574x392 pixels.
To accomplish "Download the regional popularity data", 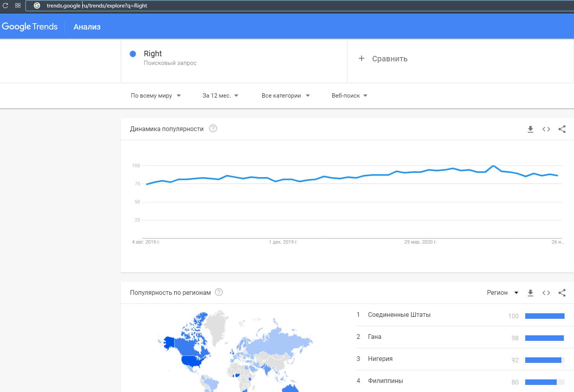I will (x=530, y=293).
